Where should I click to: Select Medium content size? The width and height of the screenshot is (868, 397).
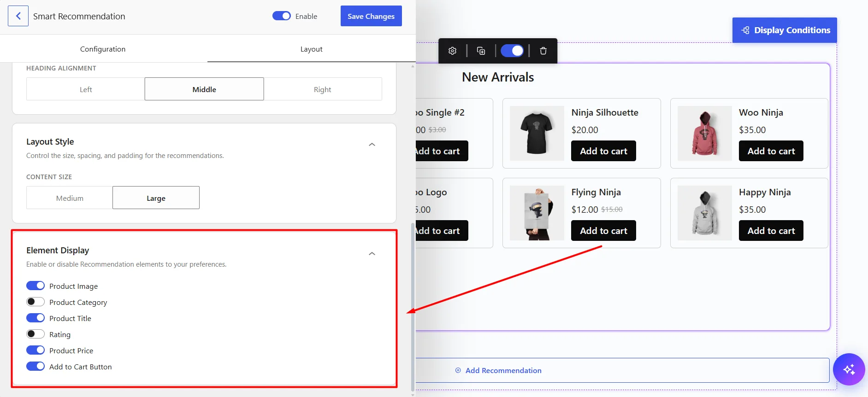pyautogui.click(x=70, y=198)
